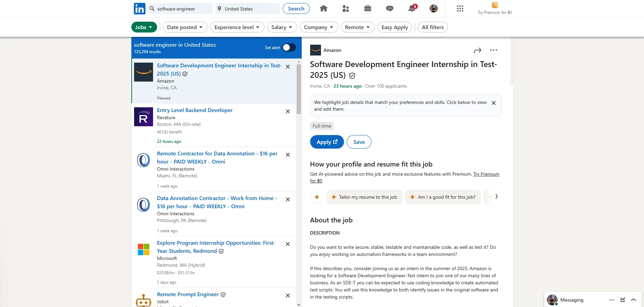Viewport: 644px width, 307px height.
Task: Click the Amazon logo in job details
Action: [316, 50]
